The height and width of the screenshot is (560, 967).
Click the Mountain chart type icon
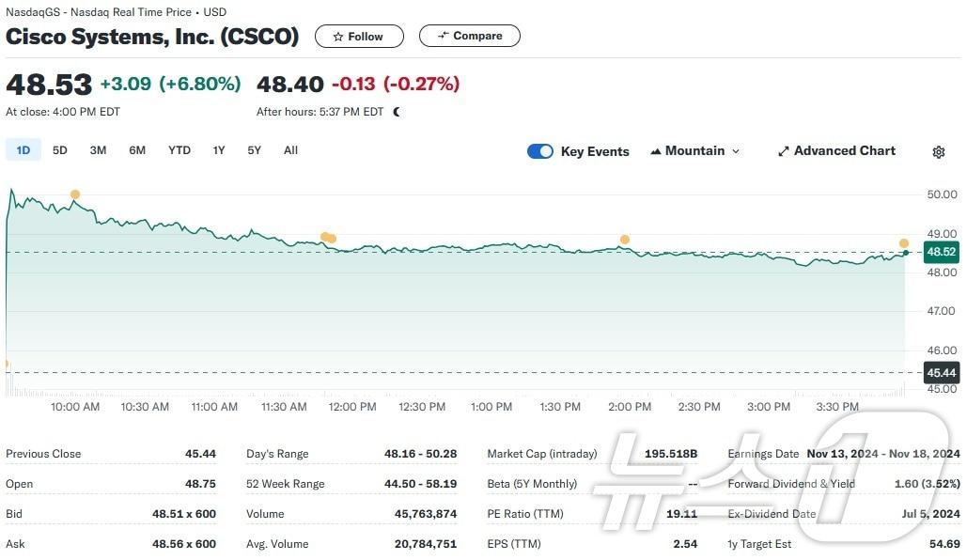(x=655, y=151)
